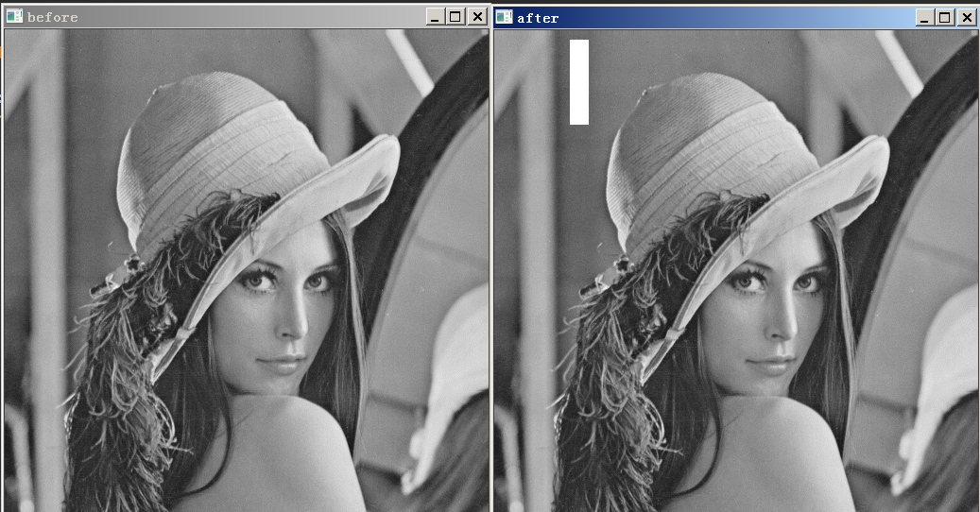Select the 'after' window title bar
Screen dimensions: 980x512
[718, 18]
